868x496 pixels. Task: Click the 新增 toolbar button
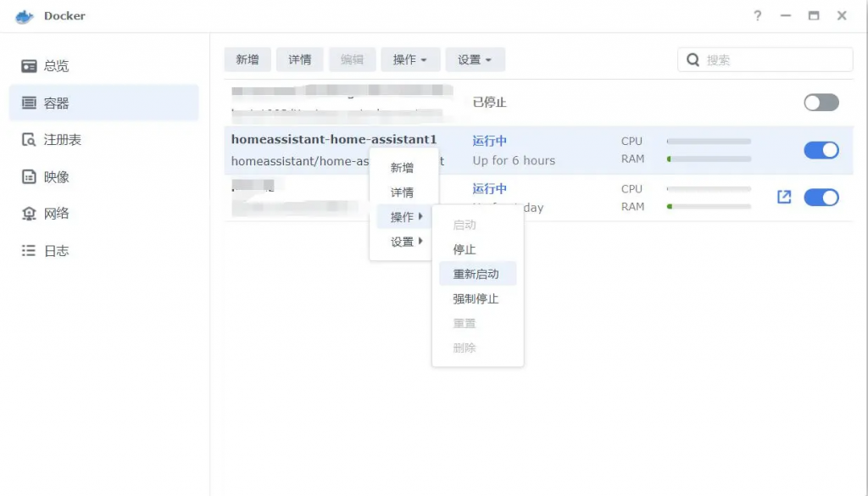pyautogui.click(x=248, y=59)
